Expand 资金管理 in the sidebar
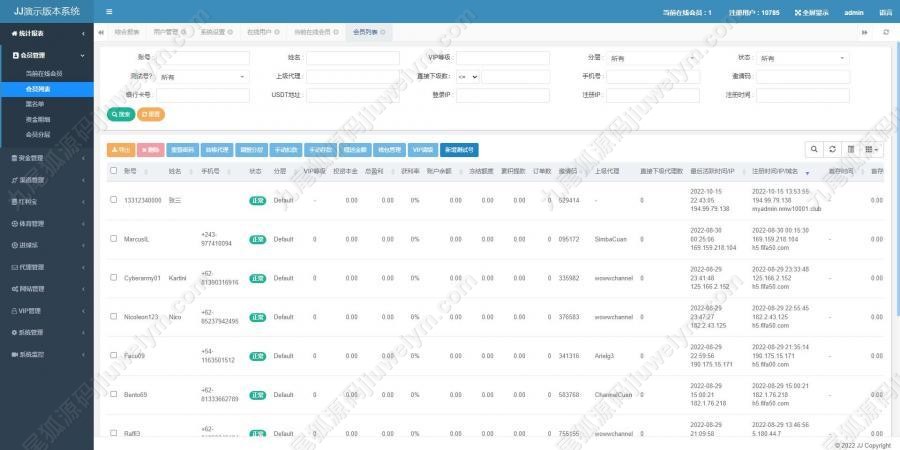 [46, 157]
